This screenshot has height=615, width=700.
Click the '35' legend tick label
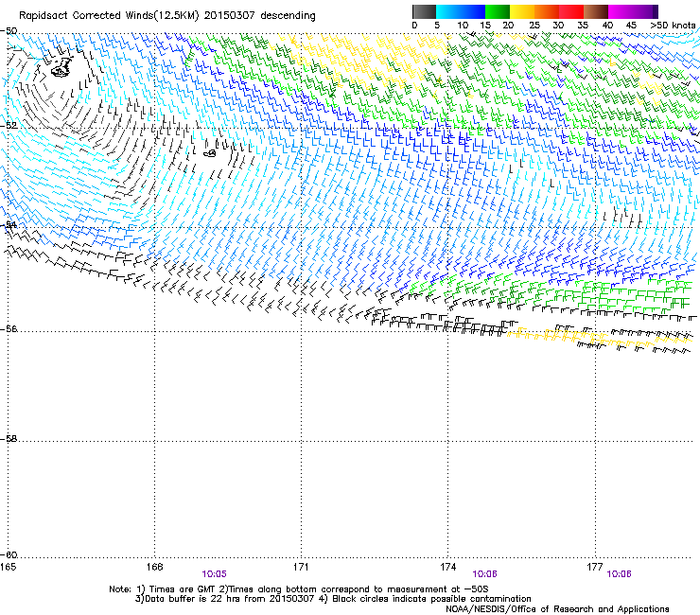583,26
